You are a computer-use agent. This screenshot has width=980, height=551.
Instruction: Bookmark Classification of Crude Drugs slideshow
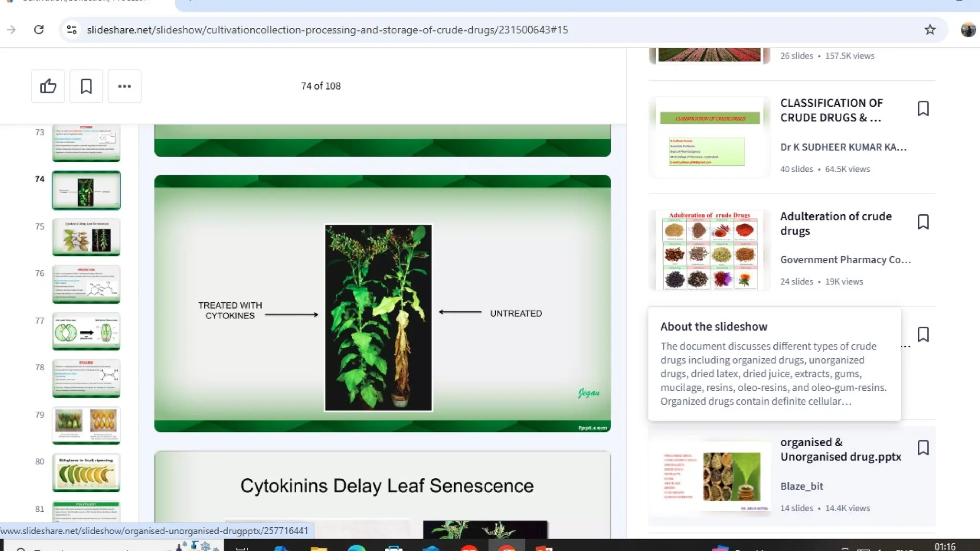[x=923, y=109]
